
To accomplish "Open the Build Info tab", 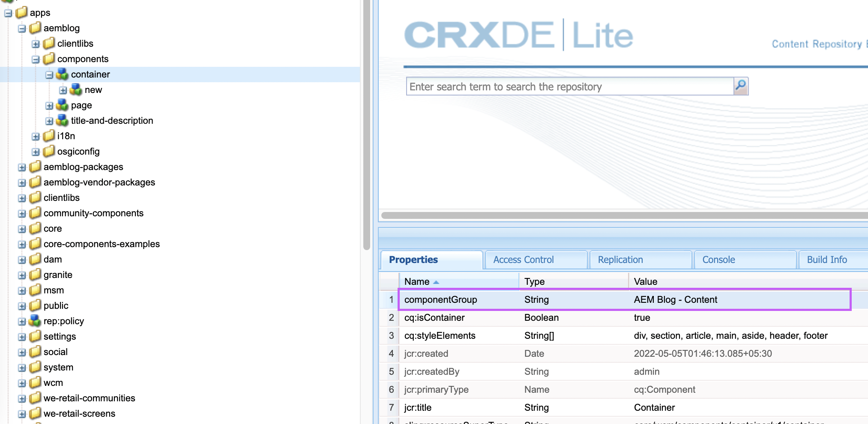I will (834, 260).
